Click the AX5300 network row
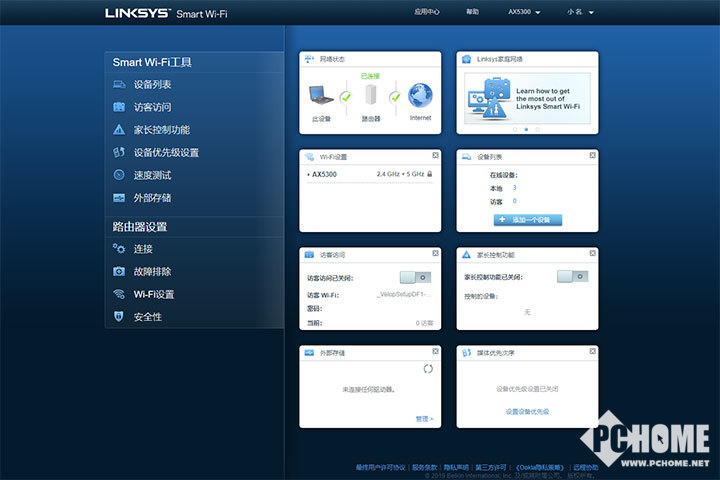The width and height of the screenshot is (720, 480). 370,174
